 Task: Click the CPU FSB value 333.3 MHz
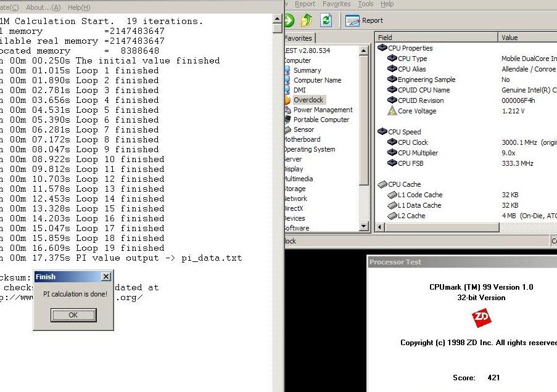517,163
